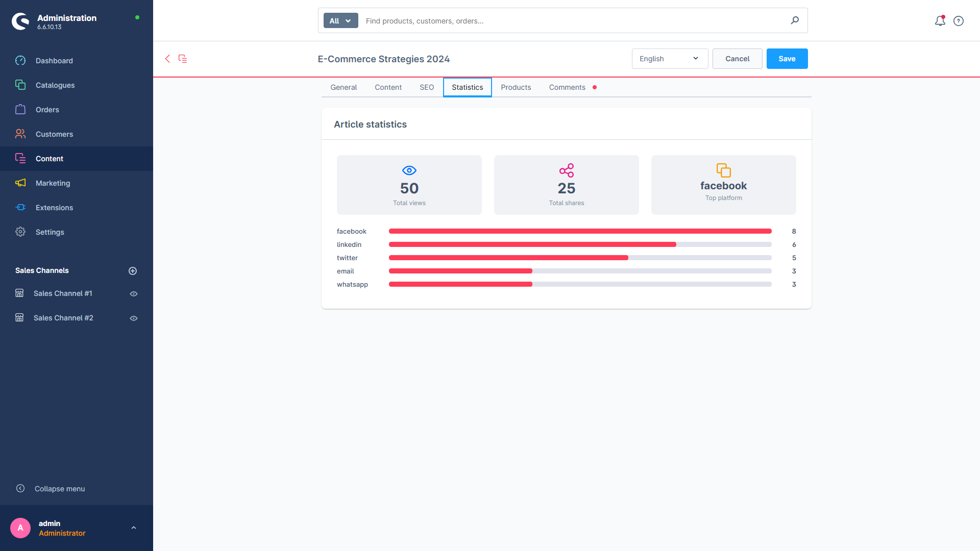Switch to the SEO tab
Screen dimensions: 980x551
coord(427,87)
